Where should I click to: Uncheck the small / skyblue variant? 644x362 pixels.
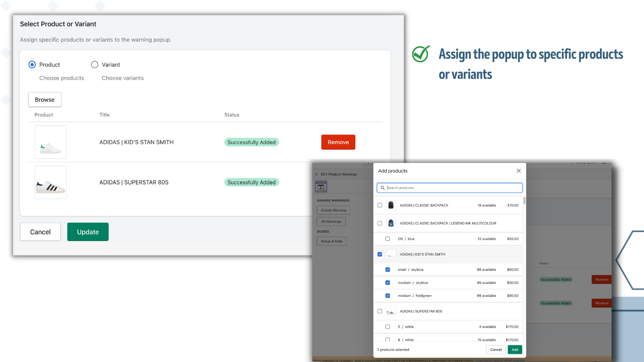click(x=388, y=269)
